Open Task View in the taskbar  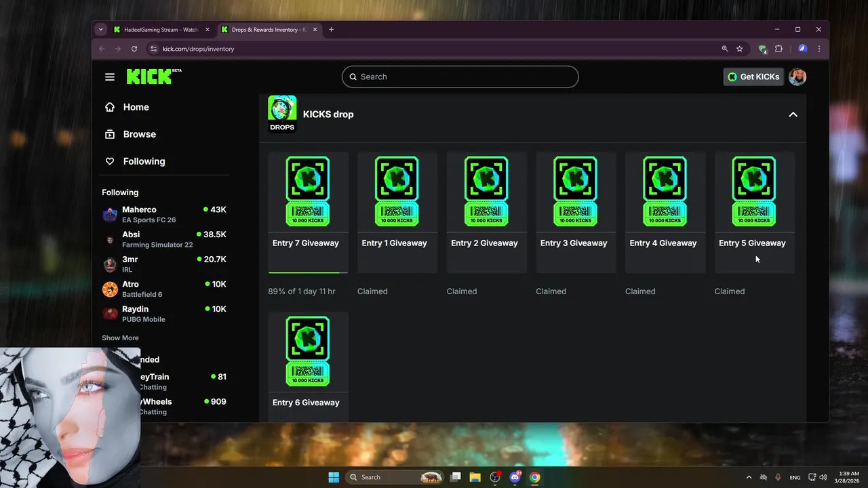click(456, 477)
